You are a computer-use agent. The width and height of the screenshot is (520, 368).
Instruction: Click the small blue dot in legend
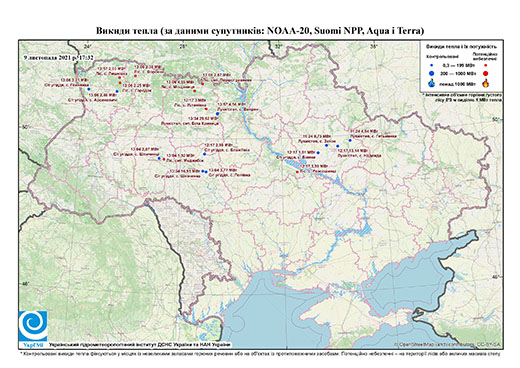click(x=432, y=66)
